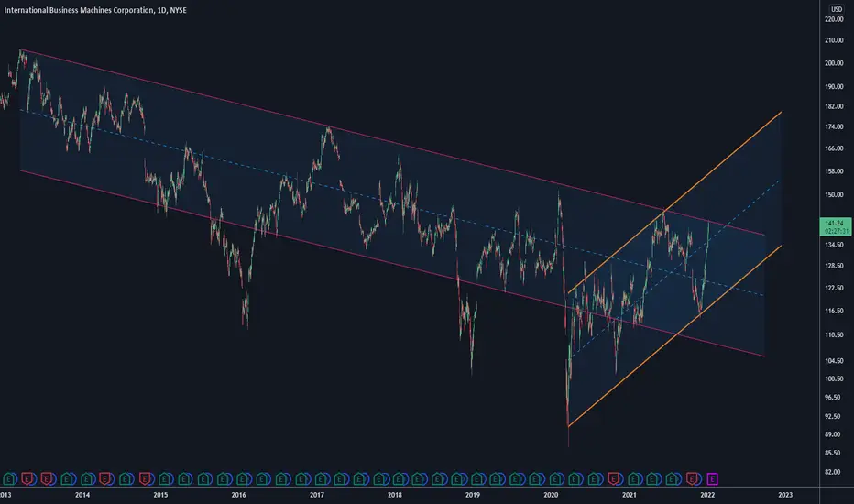The image size is (854, 504).
Task: Click the purple upcoming earnings marker
Action: (712, 479)
